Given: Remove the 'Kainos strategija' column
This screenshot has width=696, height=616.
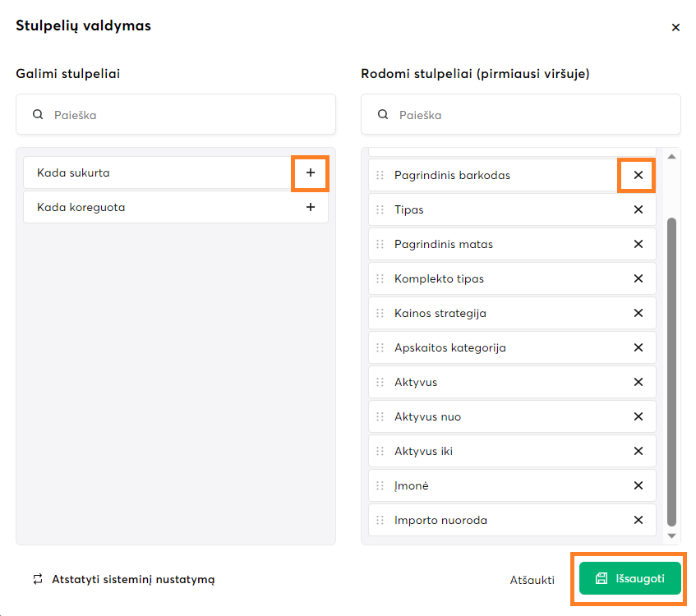Looking at the screenshot, I should (638, 313).
